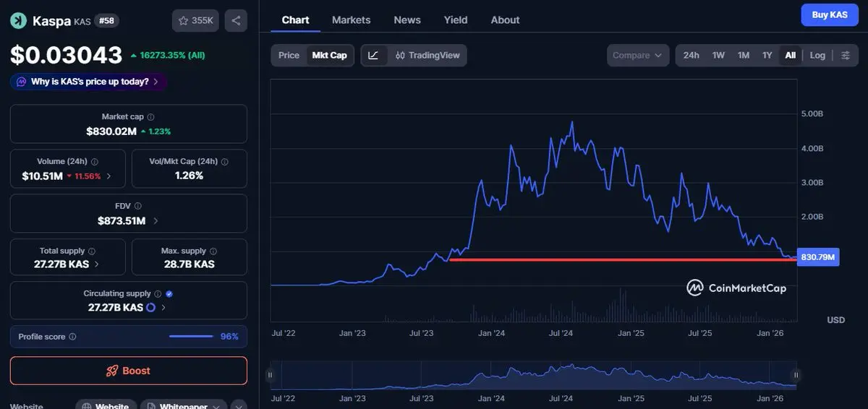Switch to TradingView chart

click(427, 55)
